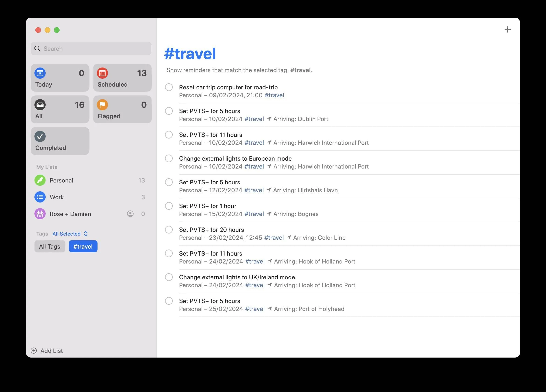Click the purple Rose + Damien icon
Image resolution: width=546 pixels, height=392 pixels.
coord(40,214)
